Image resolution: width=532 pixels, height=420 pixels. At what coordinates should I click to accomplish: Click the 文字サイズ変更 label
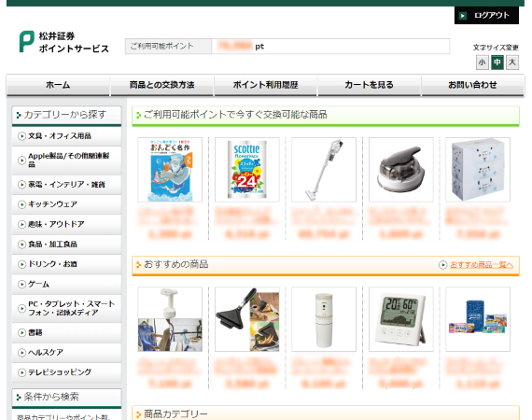click(496, 48)
